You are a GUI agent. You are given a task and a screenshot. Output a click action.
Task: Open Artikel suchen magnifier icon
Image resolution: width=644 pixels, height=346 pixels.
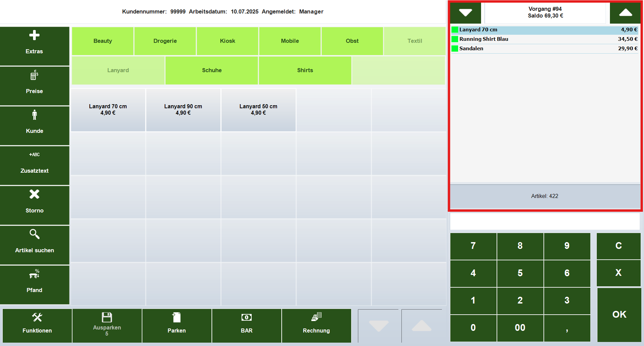(x=34, y=234)
